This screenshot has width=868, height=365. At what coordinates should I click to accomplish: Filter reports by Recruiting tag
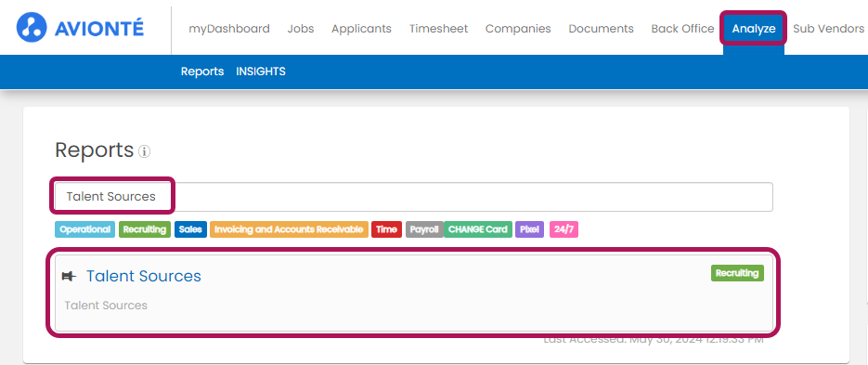(145, 229)
